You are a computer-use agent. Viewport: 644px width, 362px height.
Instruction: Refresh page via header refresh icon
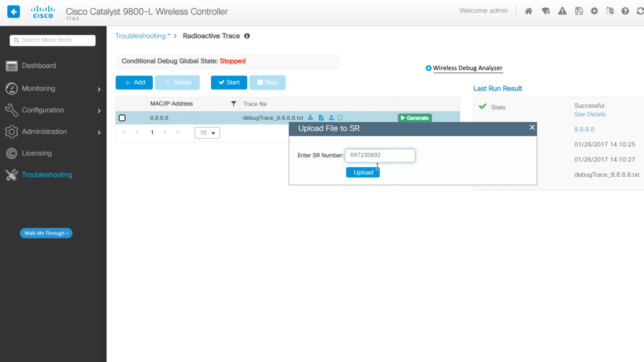[640, 11]
